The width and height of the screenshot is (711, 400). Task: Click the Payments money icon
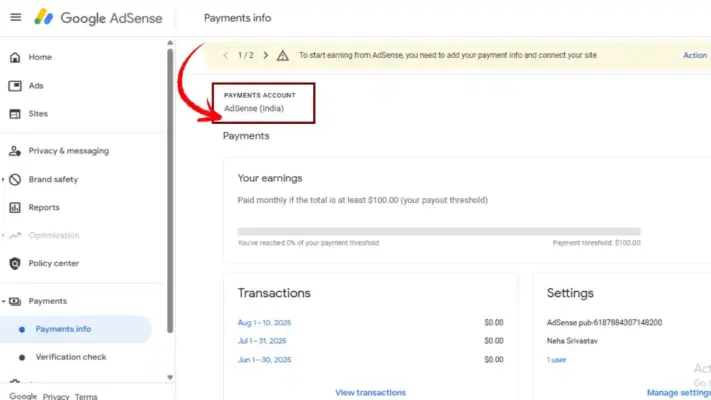tap(15, 301)
